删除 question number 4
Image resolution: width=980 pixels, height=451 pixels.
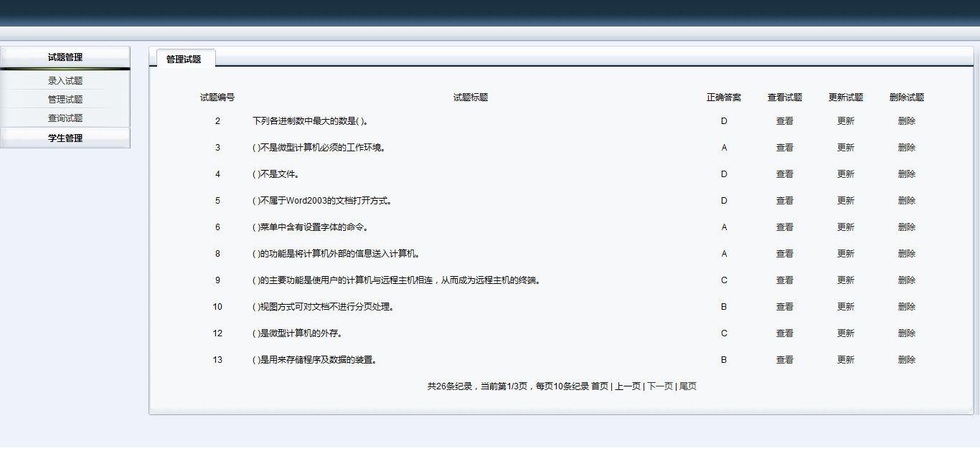(908, 174)
